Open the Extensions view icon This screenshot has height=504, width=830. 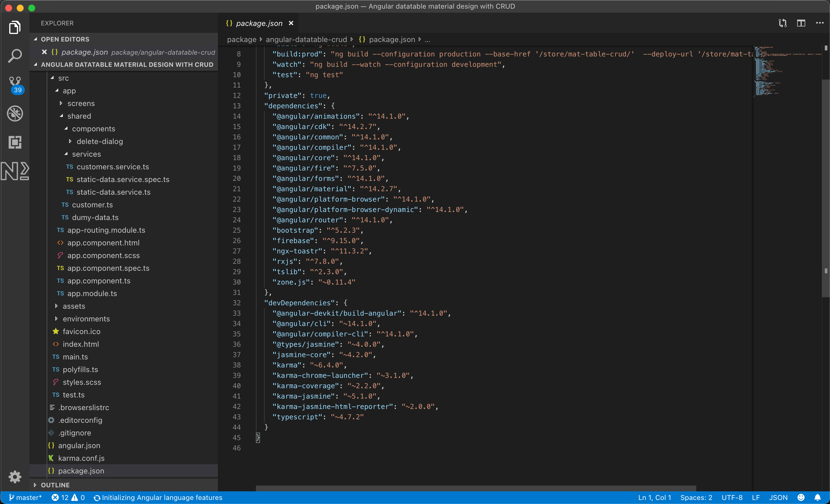(x=15, y=142)
